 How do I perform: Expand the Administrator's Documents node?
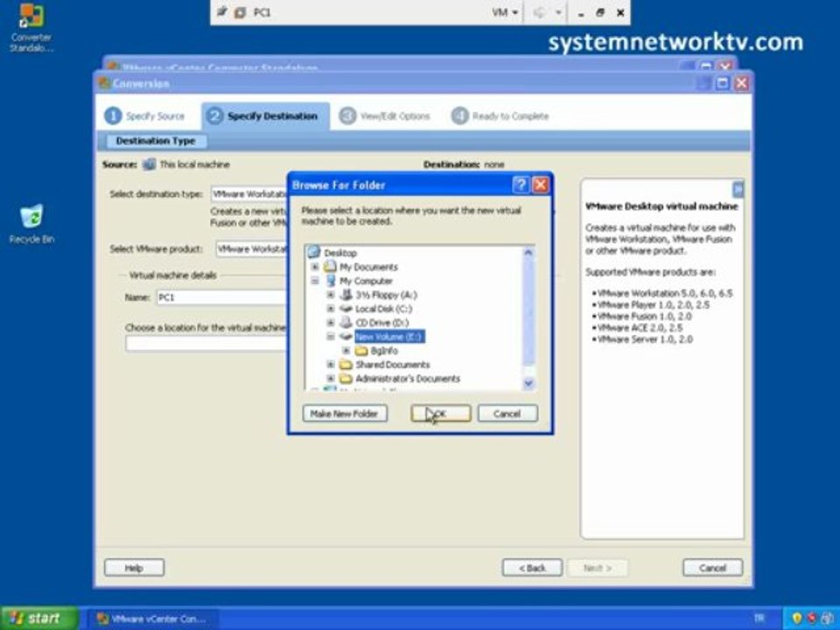point(331,378)
